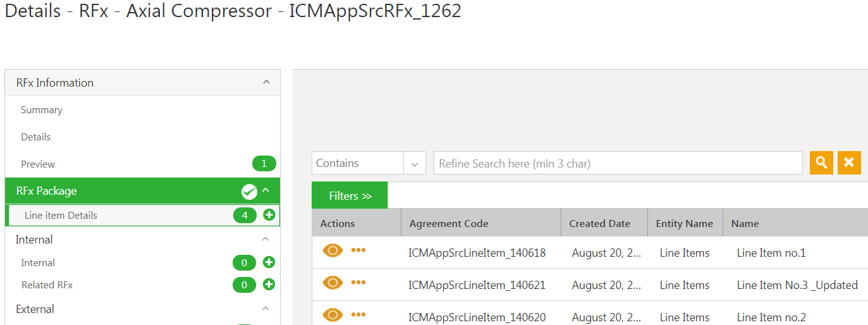Collapse the External section chevron
The image size is (868, 325).
266,309
